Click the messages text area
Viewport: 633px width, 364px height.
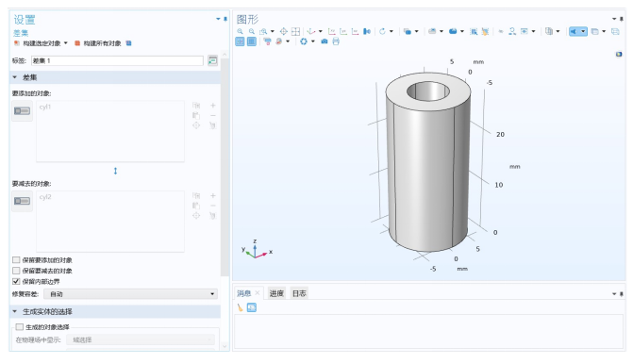coord(428,332)
